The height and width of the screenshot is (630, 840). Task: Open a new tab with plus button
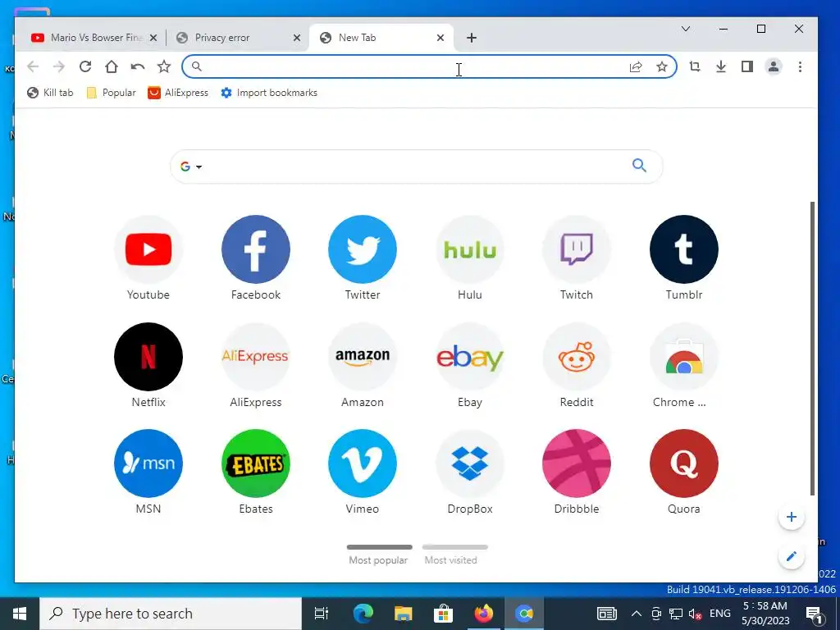(x=472, y=38)
